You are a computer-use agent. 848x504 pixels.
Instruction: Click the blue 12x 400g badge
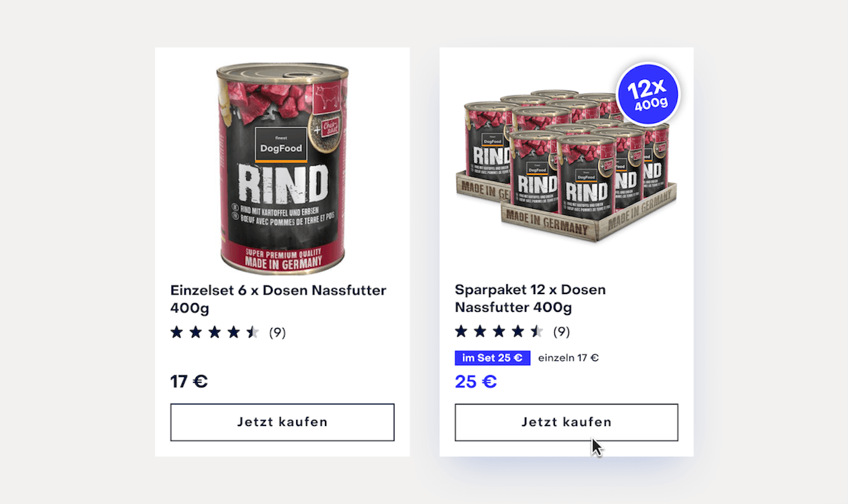coord(648,94)
